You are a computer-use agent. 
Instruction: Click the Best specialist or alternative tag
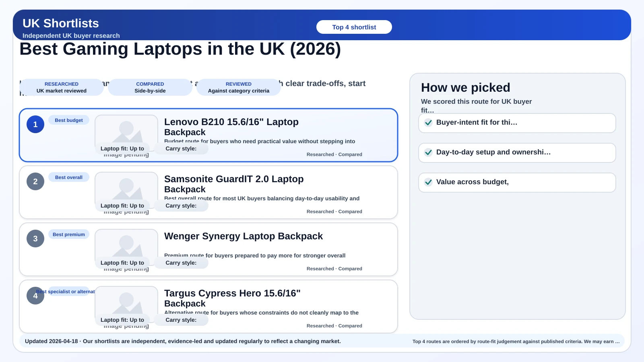(69, 292)
